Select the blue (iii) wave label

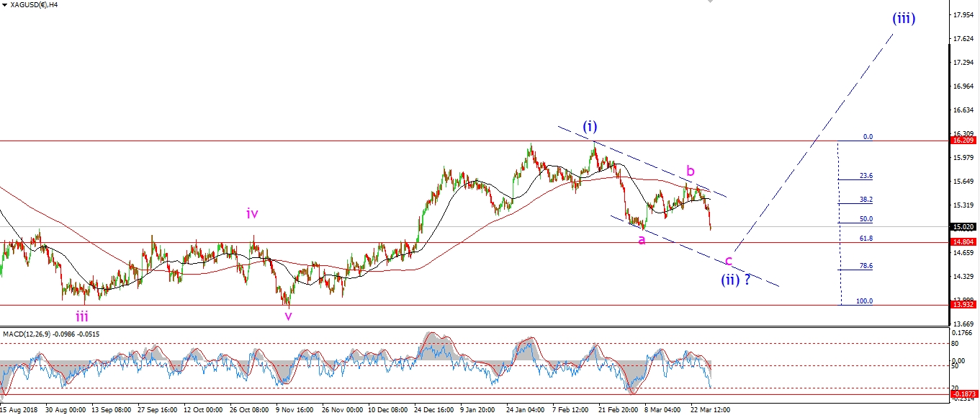coord(904,19)
